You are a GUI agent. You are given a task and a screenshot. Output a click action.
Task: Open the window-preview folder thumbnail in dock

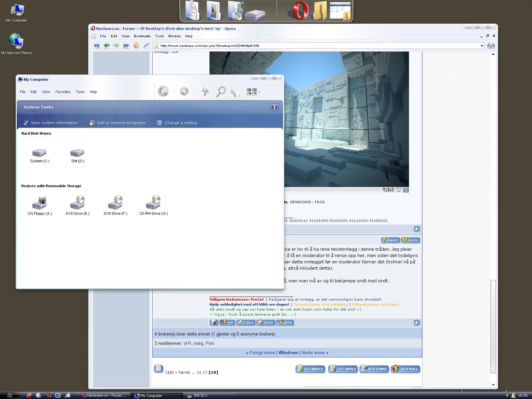(x=340, y=11)
